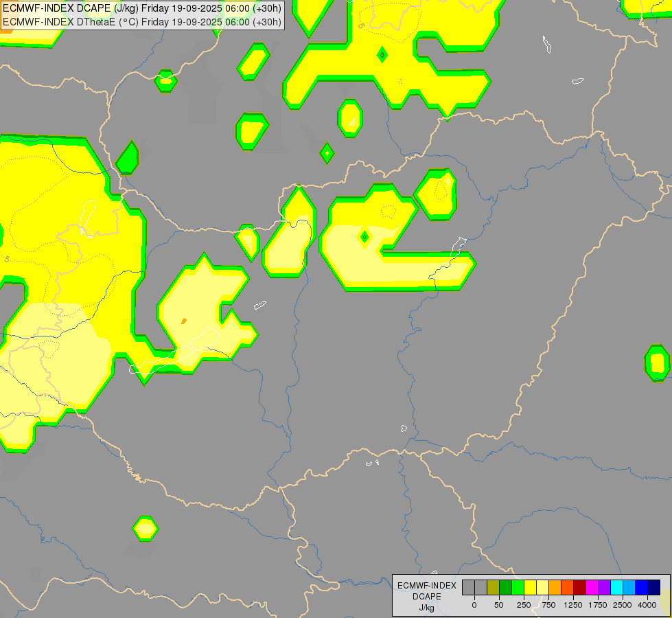
Task: Select the purple legend swatch
Action: (604, 587)
